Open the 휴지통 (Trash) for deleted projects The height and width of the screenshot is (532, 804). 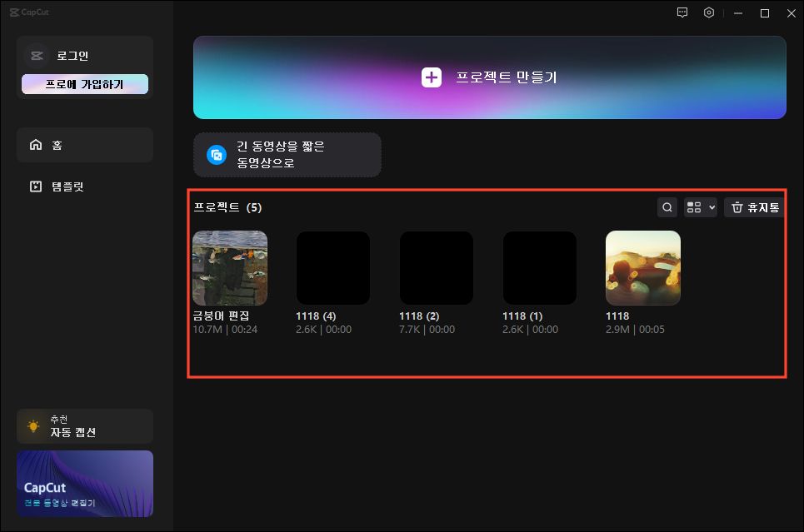point(754,206)
